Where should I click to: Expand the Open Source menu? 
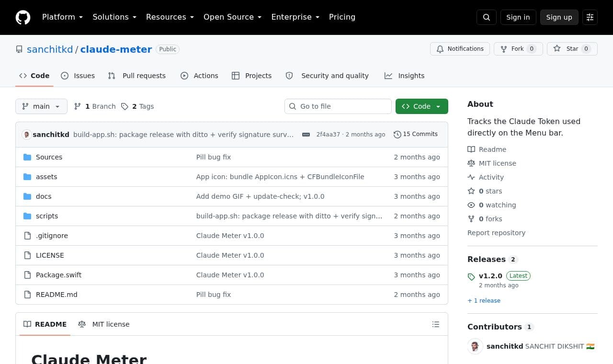(x=233, y=17)
